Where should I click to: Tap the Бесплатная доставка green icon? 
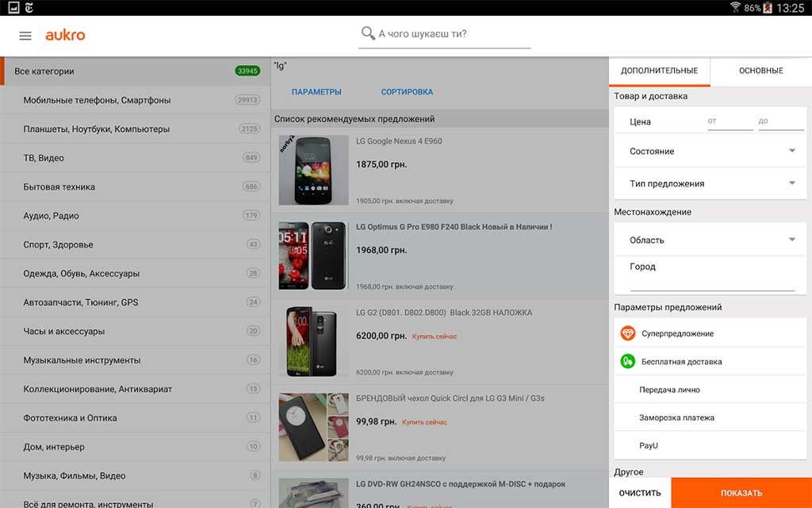tap(628, 361)
